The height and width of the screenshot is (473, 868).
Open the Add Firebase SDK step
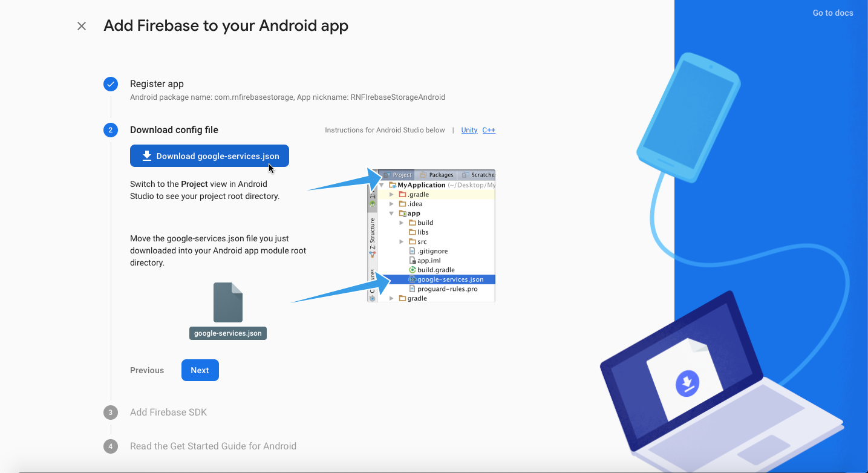point(168,413)
